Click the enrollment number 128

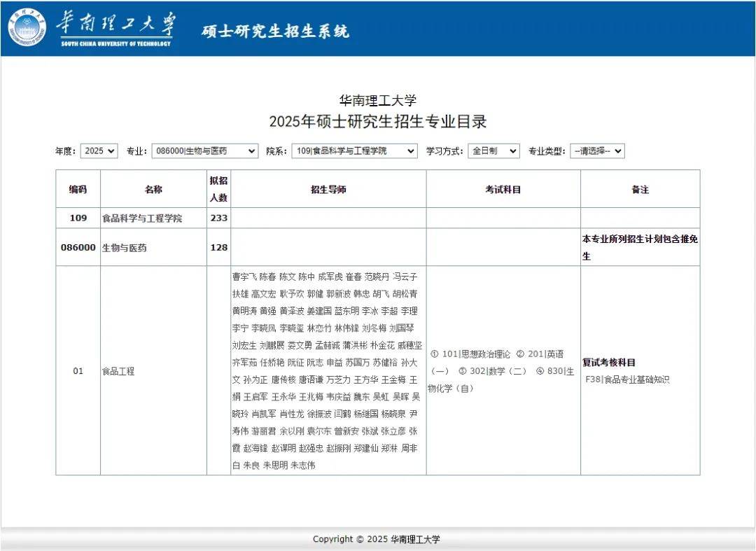click(219, 247)
